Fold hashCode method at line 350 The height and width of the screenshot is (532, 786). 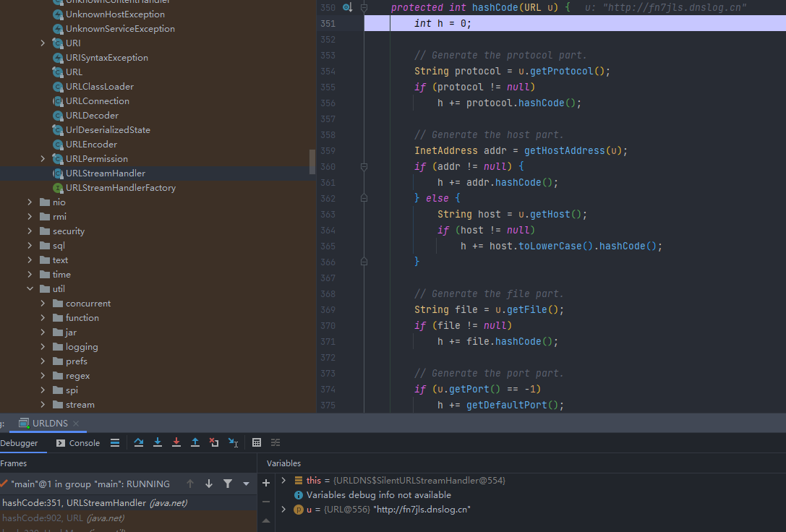tap(364, 7)
